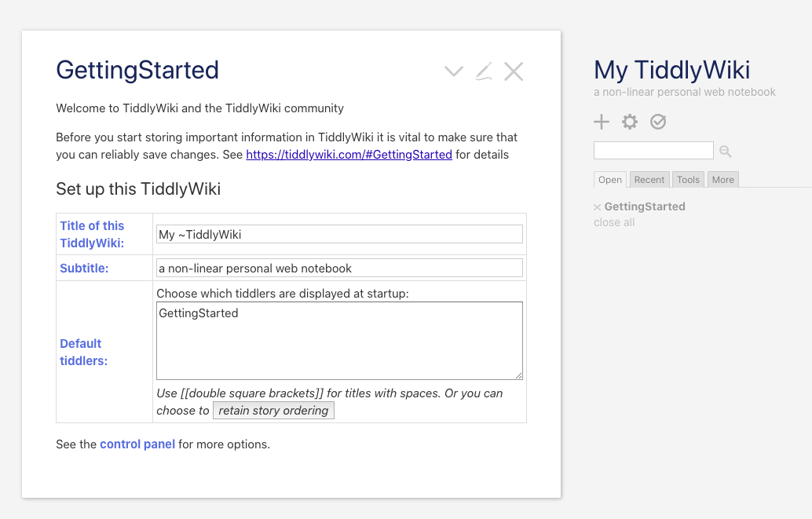The height and width of the screenshot is (519, 812).
Task: Click the My TiddlyWiki site title
Action: 671,70
